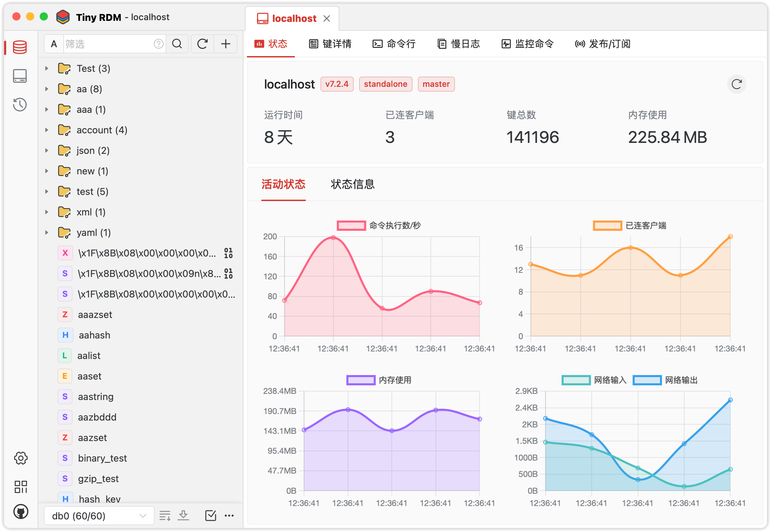The image size is (771, 532).
Task: Refresh the key list
Action: [x=202, y=44]
